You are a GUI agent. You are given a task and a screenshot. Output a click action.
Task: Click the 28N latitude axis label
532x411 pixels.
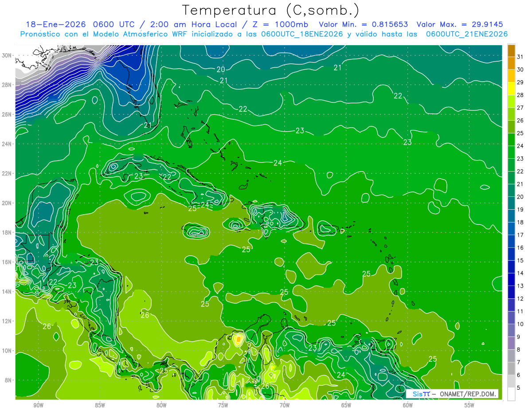[x=8, y=85]
